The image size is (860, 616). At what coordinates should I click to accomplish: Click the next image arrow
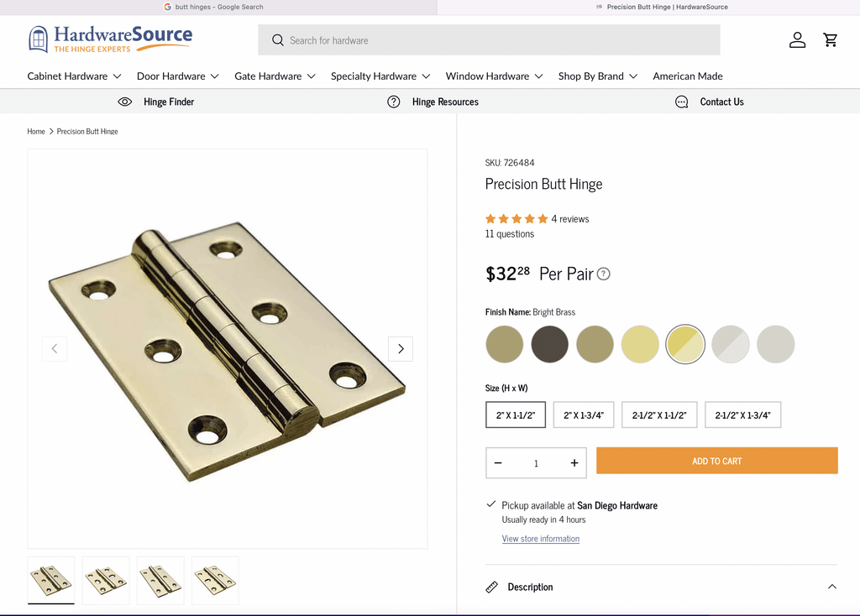(x=401, y=348)
